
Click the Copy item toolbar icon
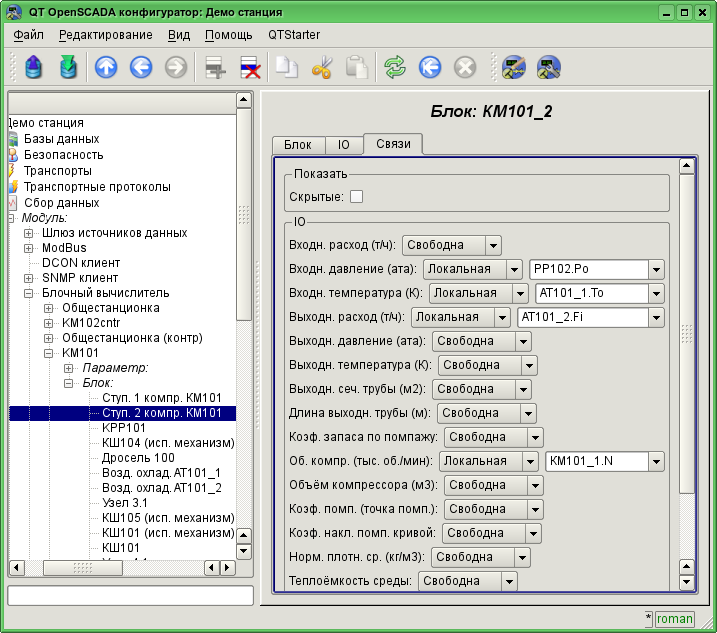(287, 68)
